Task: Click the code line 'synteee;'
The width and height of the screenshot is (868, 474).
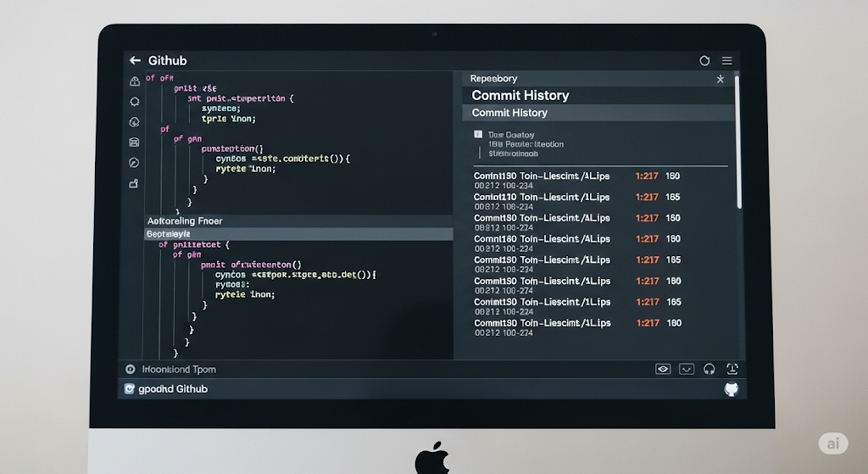Action: pos(221,109)
